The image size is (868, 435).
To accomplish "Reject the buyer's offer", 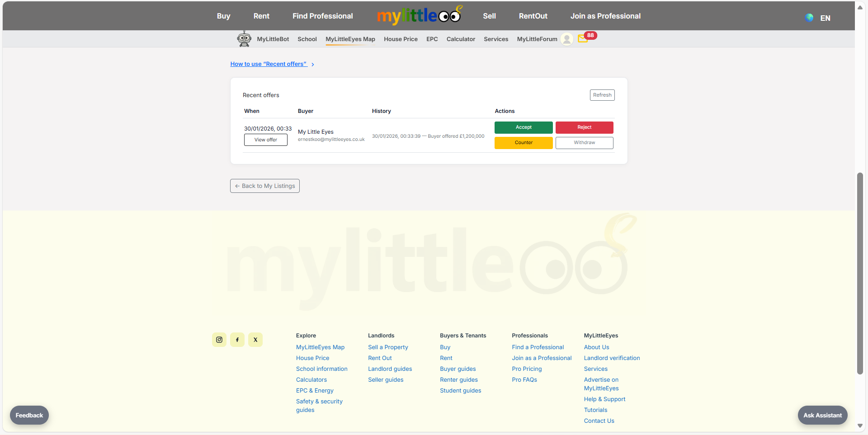I will click(584, 127).
